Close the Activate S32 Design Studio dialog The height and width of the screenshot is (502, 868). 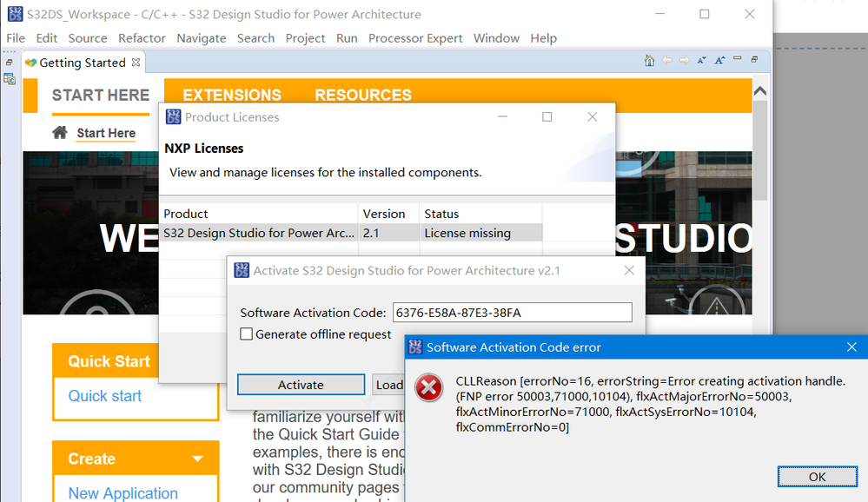(629, 270)
